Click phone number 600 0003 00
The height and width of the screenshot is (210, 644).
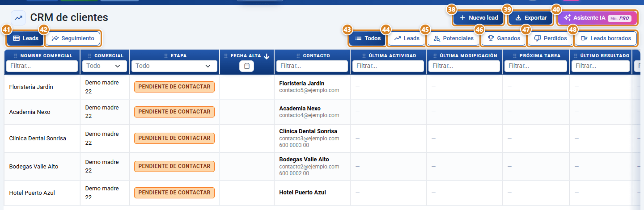294,145
